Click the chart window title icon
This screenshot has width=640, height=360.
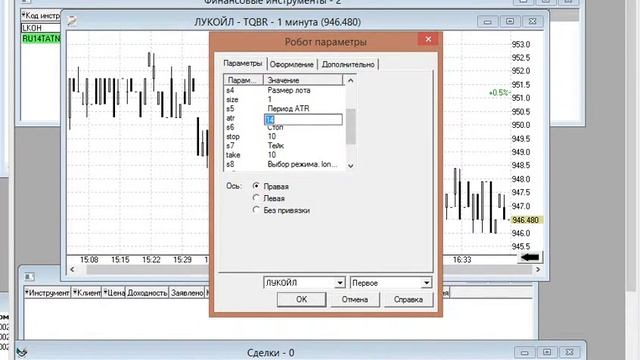(72, 21)
